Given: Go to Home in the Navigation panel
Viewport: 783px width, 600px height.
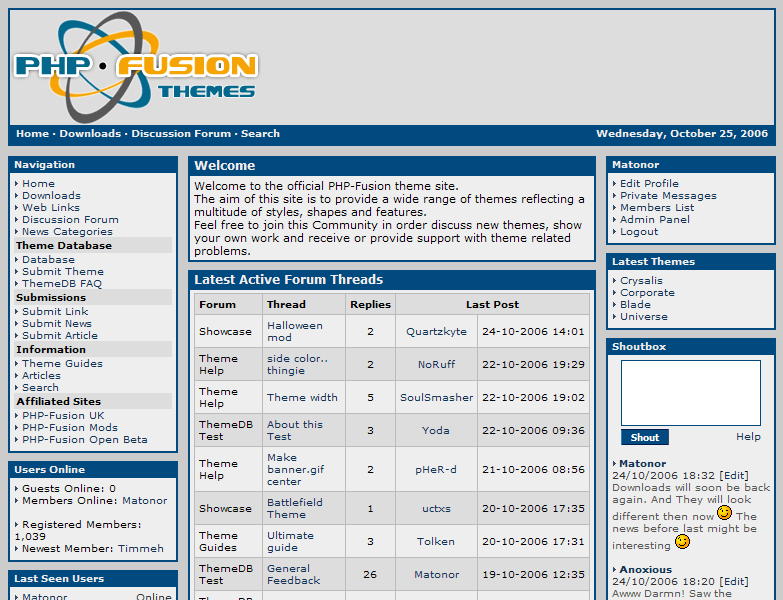Looking at the screenshot, I should tap(38, 184).
